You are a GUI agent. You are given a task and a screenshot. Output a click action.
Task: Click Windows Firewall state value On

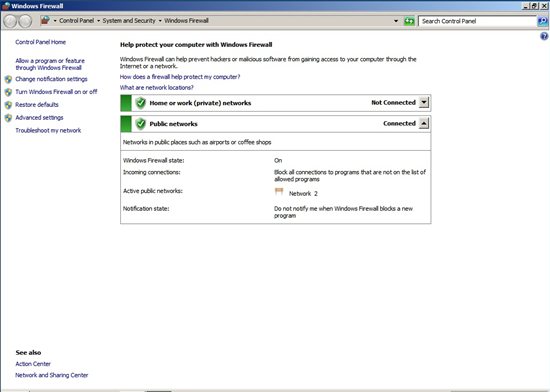(278, 161)
